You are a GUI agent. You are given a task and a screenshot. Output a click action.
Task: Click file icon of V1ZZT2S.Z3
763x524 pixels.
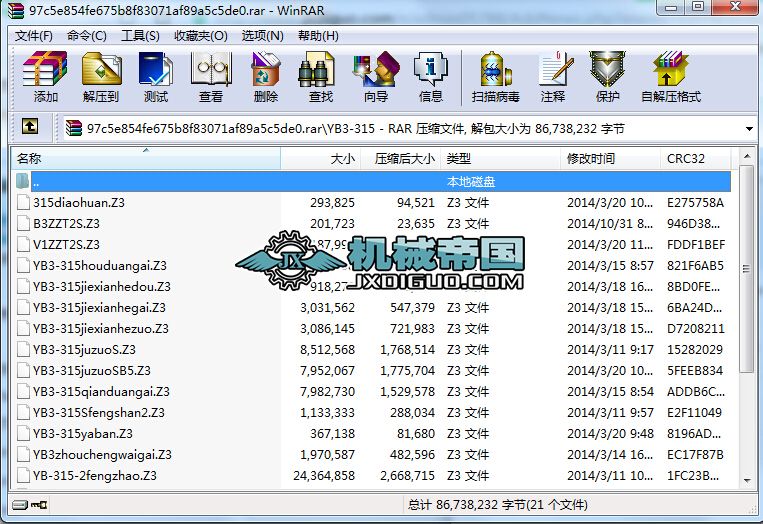point(23,244)
